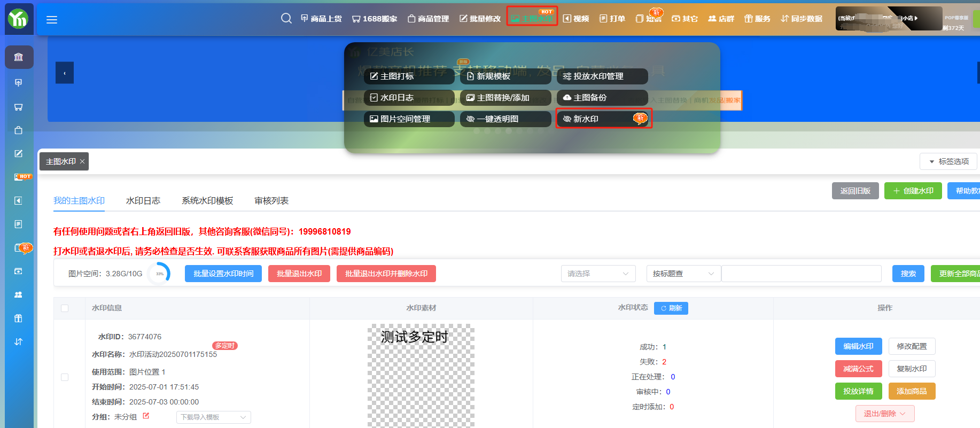This screenshot has height=428, width=980.
Task: Click the search keyword input field
Action: pyautogui.click(x=801, y=274)
